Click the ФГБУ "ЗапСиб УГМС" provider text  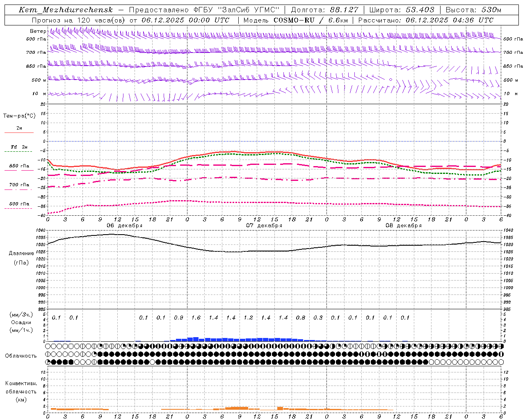click(235, 10)
